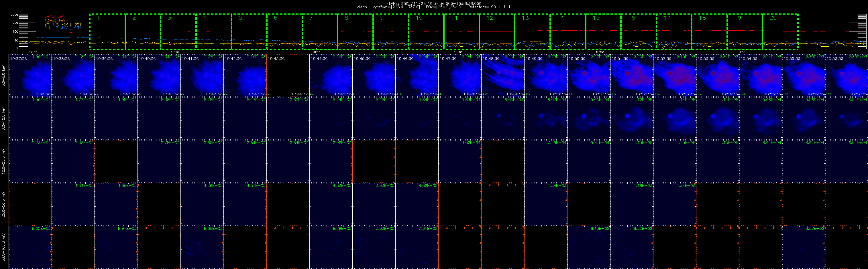The image size is (868, 269).
Task: Open the 3.0-6.0 keV image starting 10:41:36
Action: tap(202, 76)
